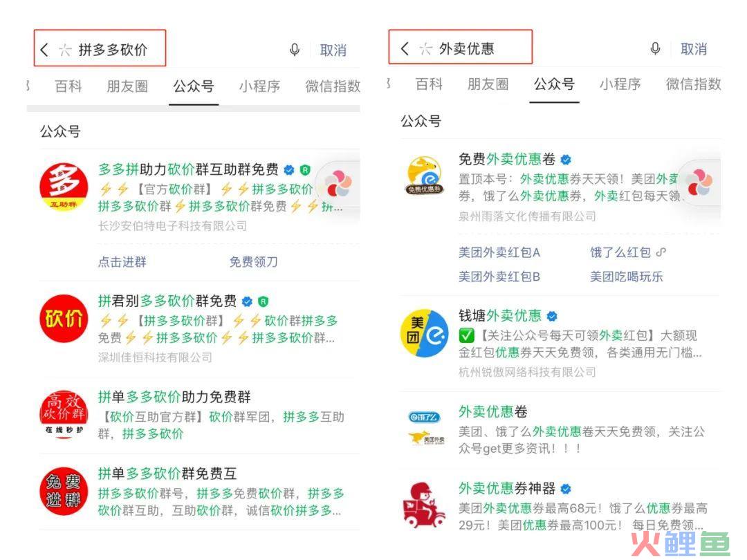The height and width of the screenshot is (560, 747).
Task: Open the 点击进群 link
Action: point(122,262)
